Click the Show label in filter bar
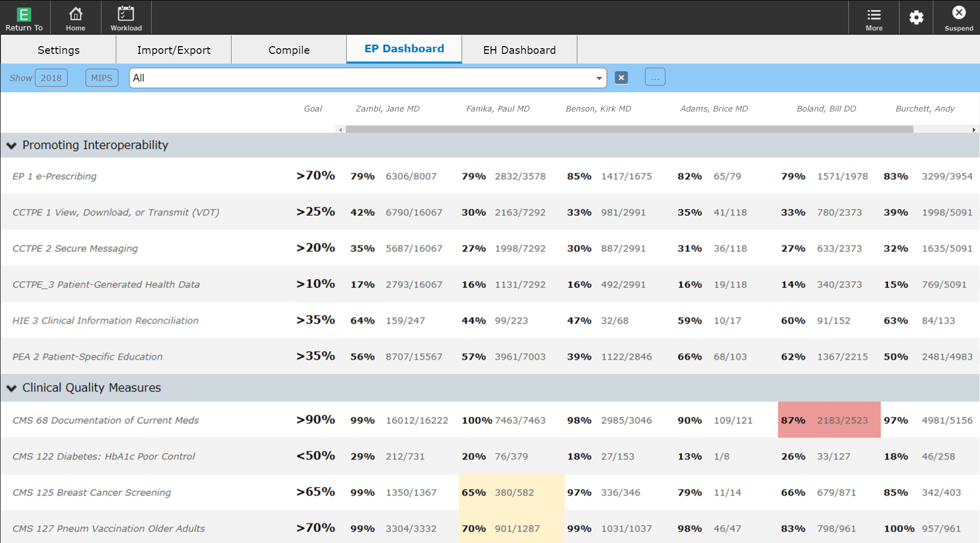Image resolution: width=980 pixels, height=543 pixels. 20,78
